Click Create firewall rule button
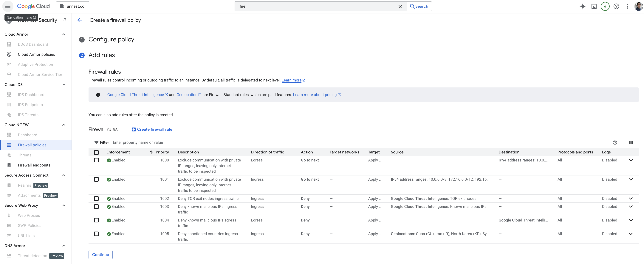644x264 pixels. click(x=152, y=129)
